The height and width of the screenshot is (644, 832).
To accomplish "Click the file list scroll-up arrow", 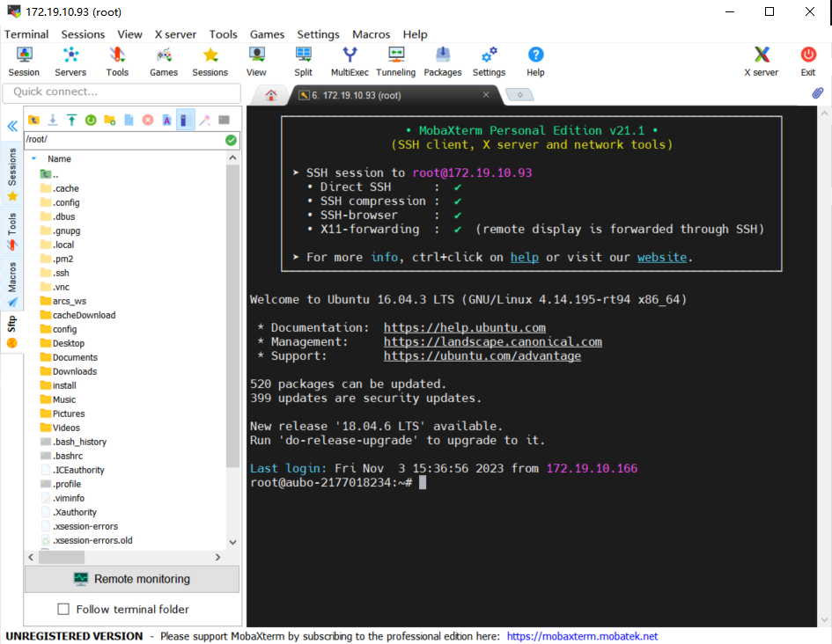I will point(232,157).
